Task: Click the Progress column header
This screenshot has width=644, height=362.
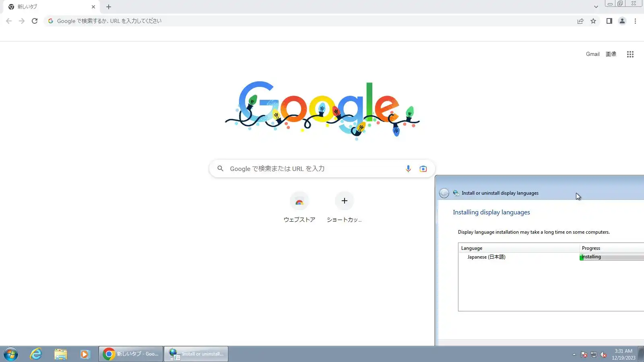Action: click(612, 248)
